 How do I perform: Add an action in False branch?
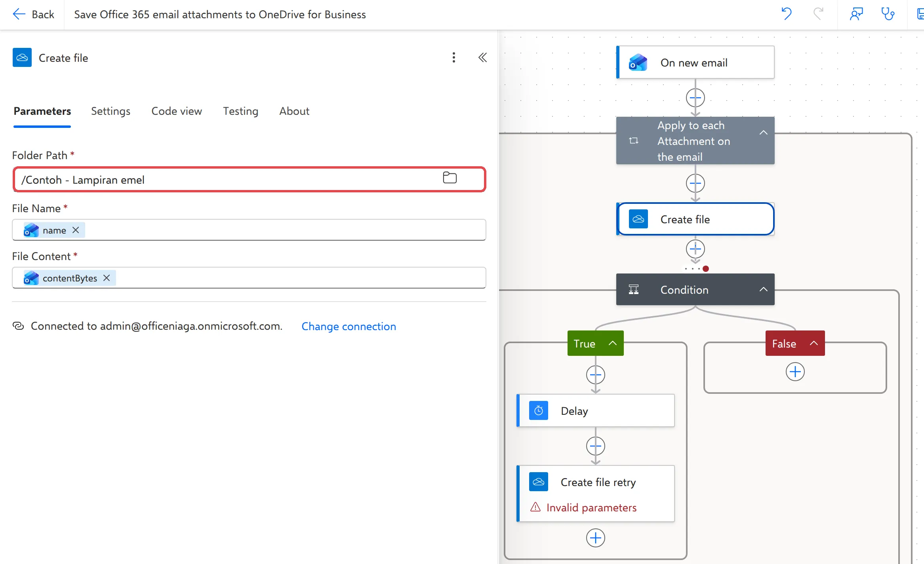tap(795, 372)
